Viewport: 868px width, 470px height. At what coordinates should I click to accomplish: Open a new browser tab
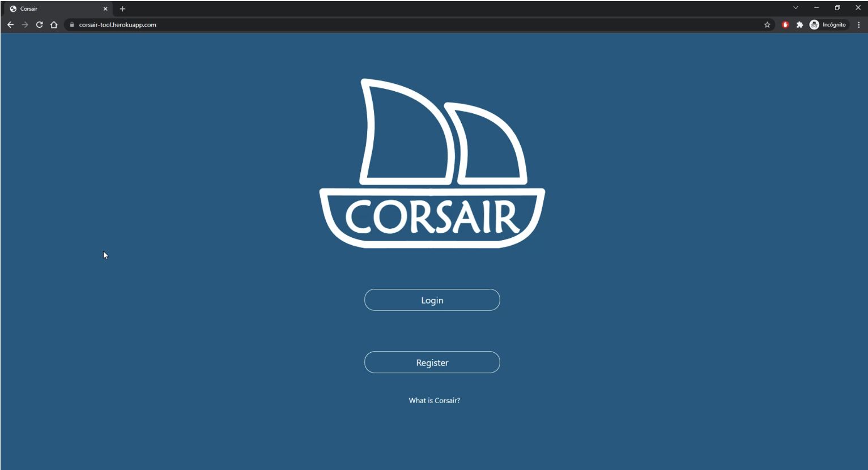[122, 8]
